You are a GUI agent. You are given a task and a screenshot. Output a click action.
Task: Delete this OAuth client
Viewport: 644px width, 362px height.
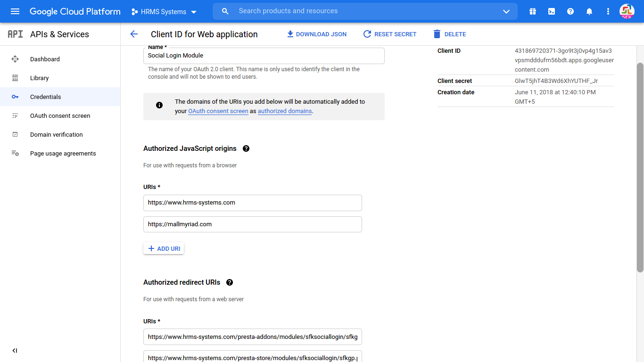[x=450, y=34]
